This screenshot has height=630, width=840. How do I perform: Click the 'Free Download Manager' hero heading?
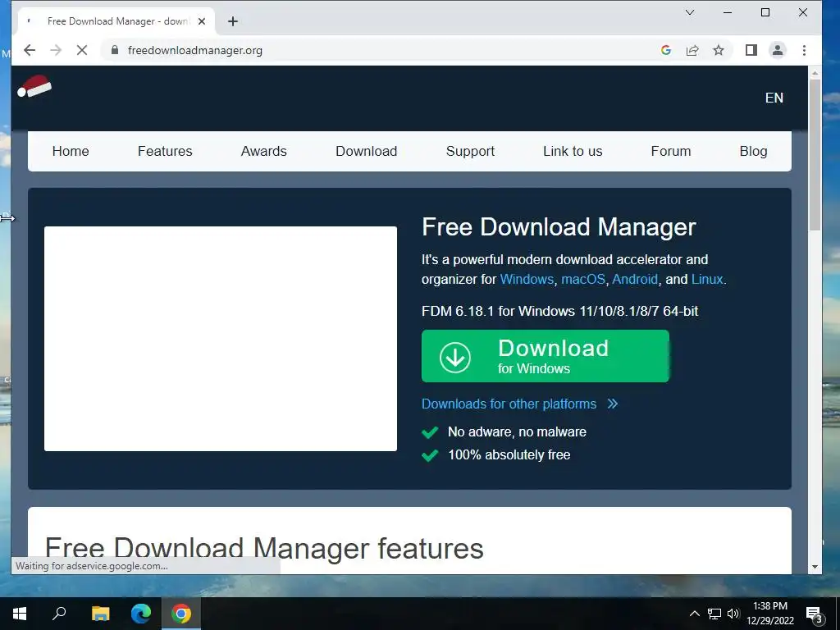pos(559,227)
